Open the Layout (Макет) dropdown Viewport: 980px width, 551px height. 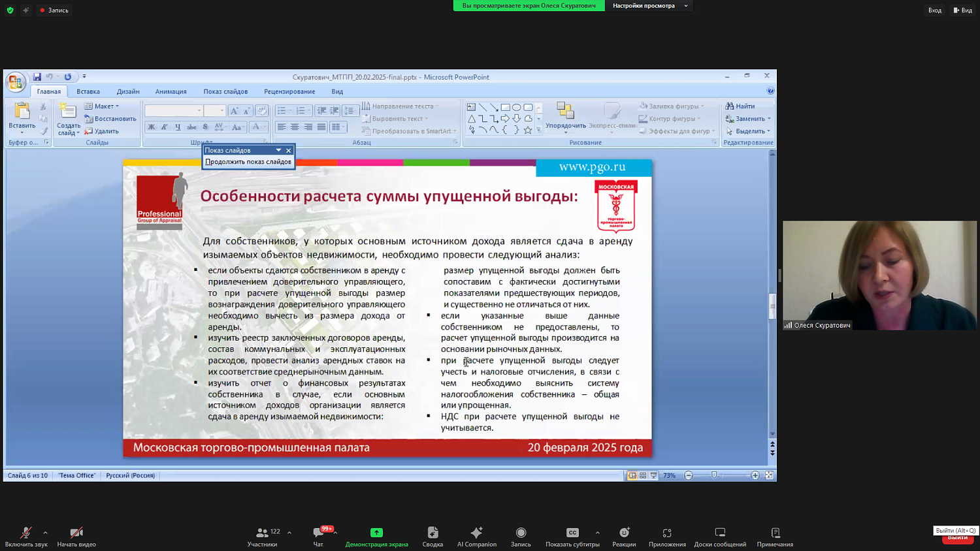103,106
